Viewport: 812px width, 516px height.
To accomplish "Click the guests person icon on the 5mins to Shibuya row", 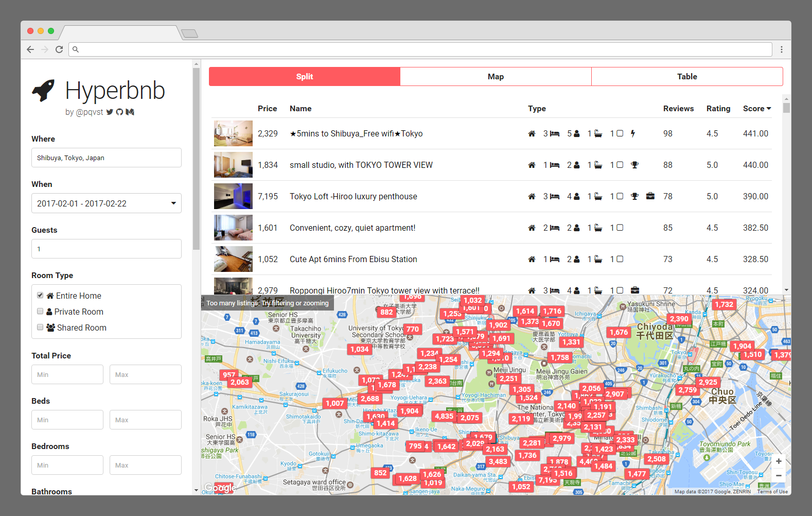I will coord(577,133).
